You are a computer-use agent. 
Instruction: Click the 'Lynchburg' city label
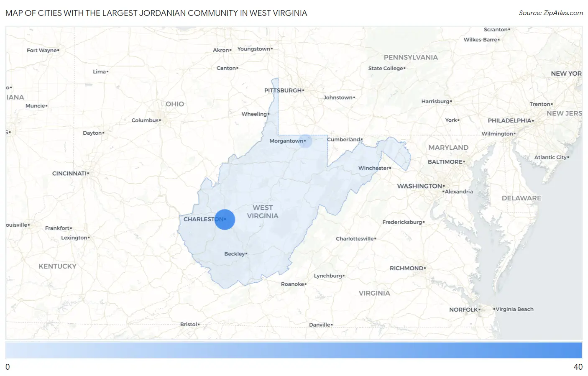pyautogui.click(x=328, y=276)
